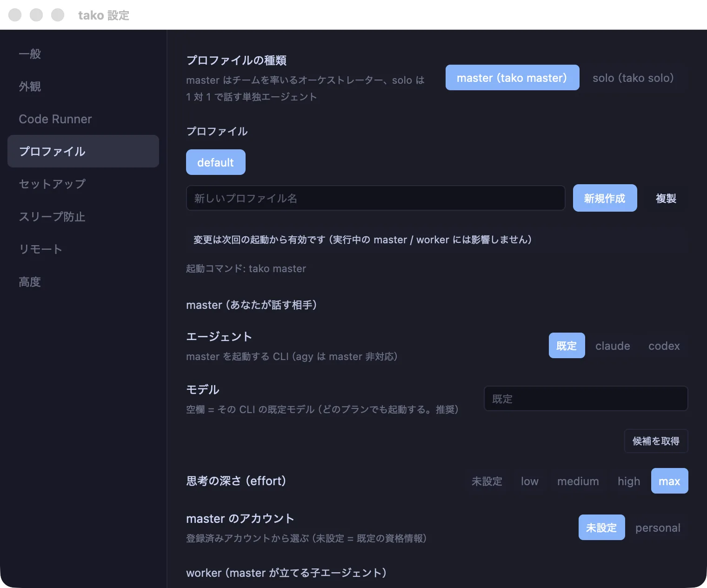
Task: Click the 起動コマンド: tako master text
Action: pyautogui.click(x=246, y=268)
